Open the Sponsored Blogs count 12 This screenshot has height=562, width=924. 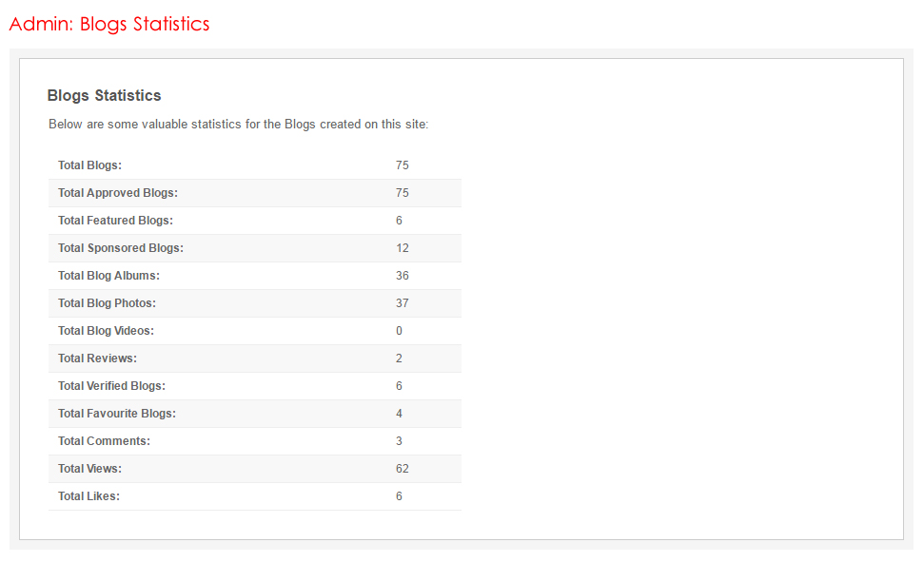tap(403, 248)
